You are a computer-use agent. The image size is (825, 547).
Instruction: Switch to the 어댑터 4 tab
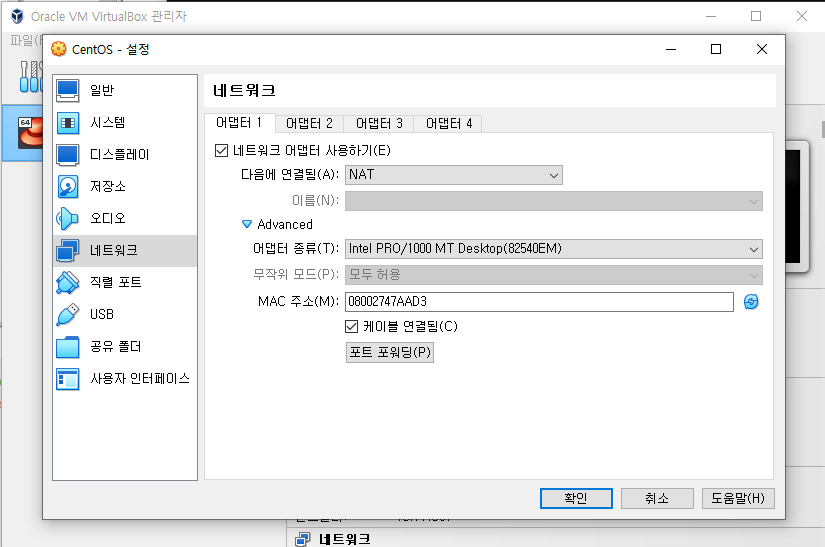point(448,124)
